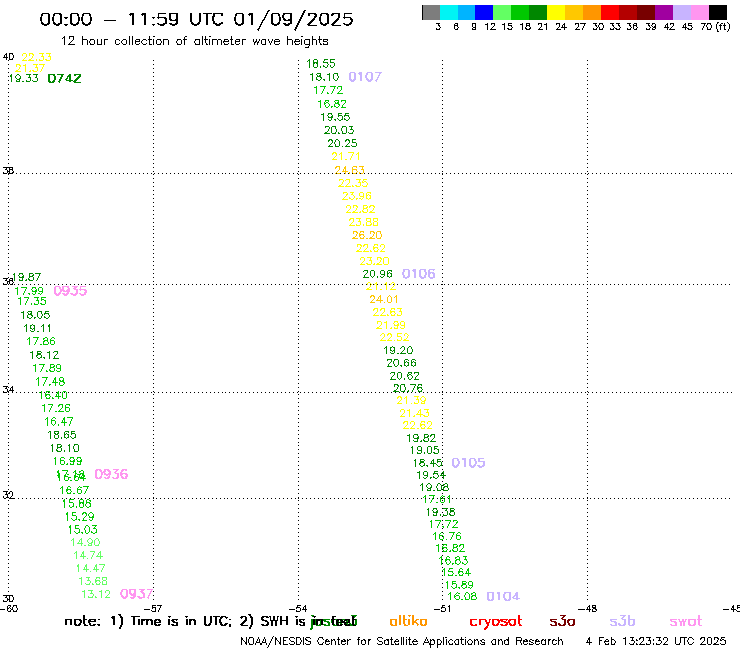Choose the purple swatch in the color scale
Screen dimensions: 740x650
click(664, 12)
